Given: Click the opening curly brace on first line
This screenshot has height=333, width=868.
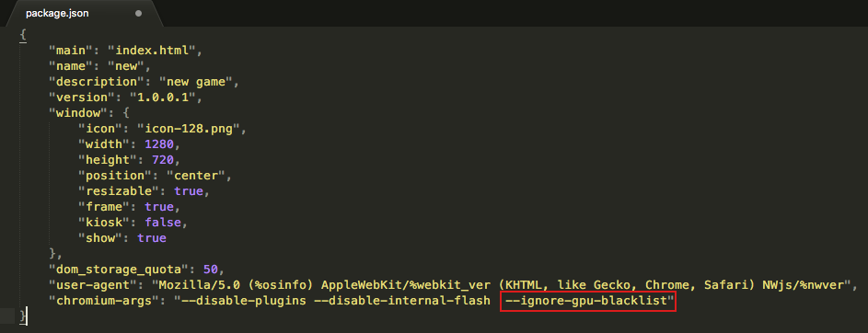Looking at the screenshot, I should click(x=23, y=34).
